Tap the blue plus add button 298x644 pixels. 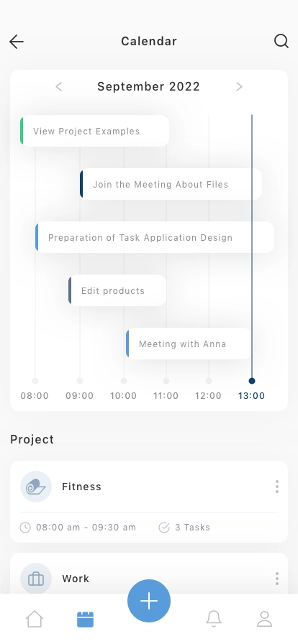coord(149,601)
